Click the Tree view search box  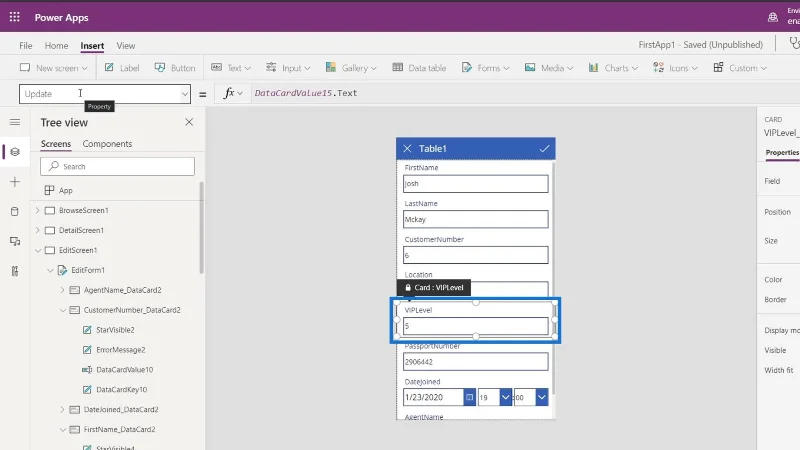117,166
